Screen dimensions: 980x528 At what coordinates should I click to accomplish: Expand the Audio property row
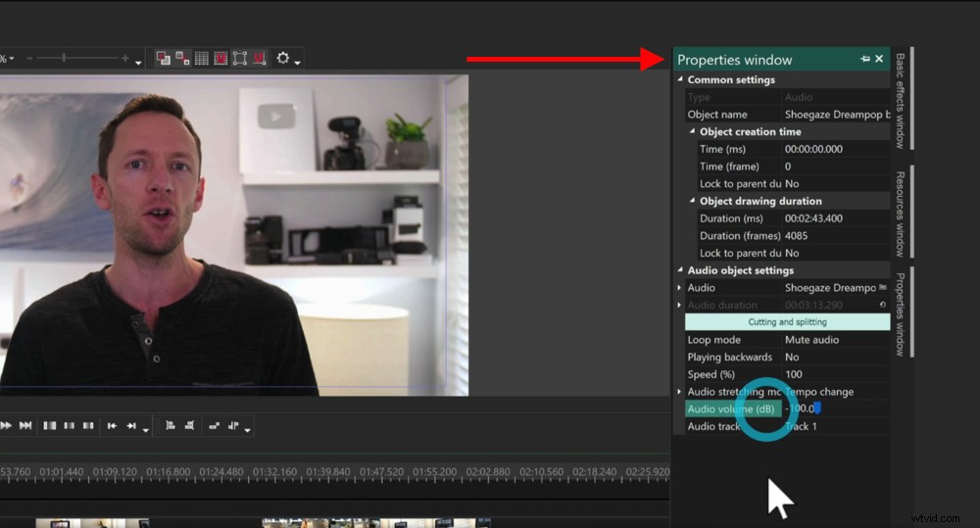[679, 287]
